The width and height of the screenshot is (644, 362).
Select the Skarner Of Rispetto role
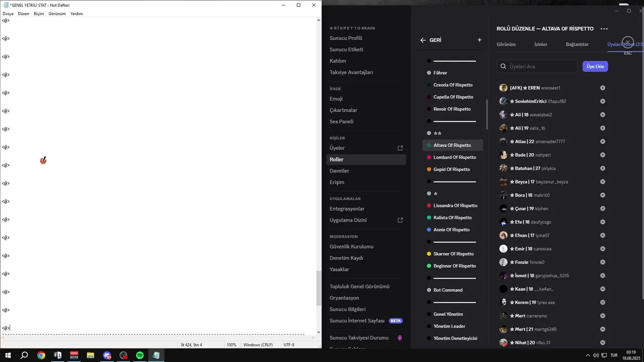point(453,254)
